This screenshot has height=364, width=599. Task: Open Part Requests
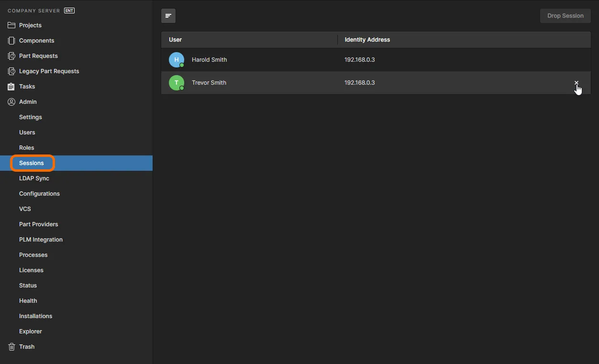point(38,56)
